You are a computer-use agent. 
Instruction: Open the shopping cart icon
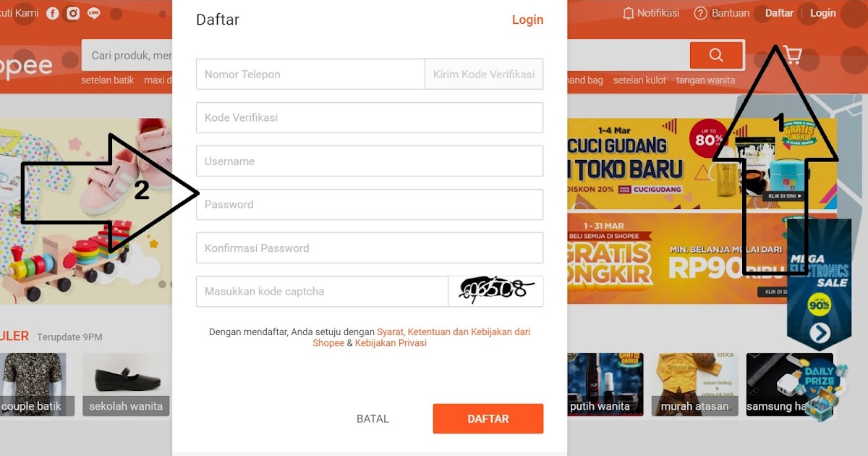click(791, 56)
